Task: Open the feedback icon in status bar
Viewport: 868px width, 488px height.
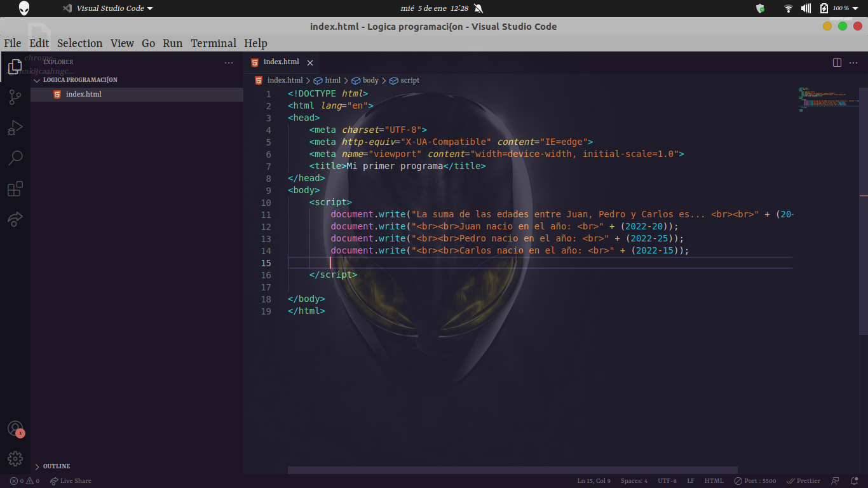Action: [x=836, y=481]
